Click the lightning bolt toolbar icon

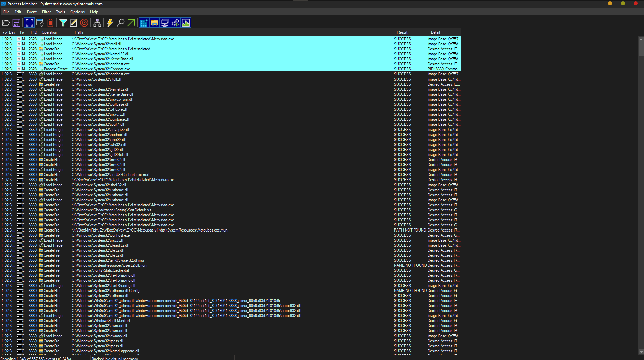pyautogui.click(x=110, y=23)
